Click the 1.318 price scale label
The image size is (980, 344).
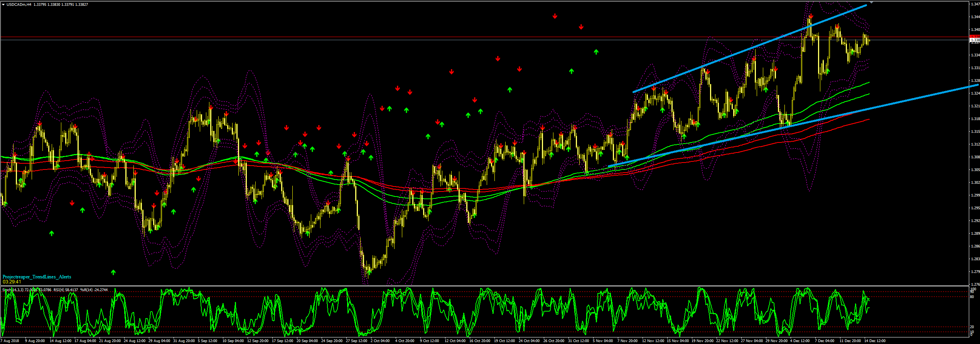coord(975,119)
